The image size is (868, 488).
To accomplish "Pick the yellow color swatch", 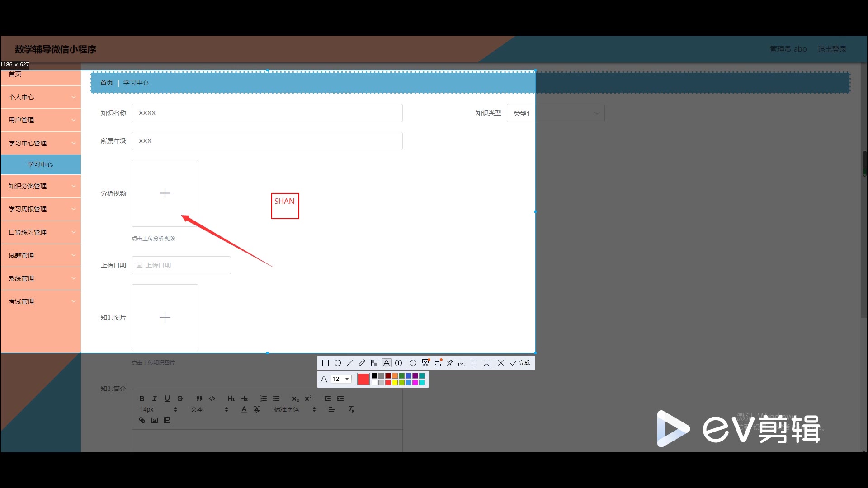I will click(395, 383).
